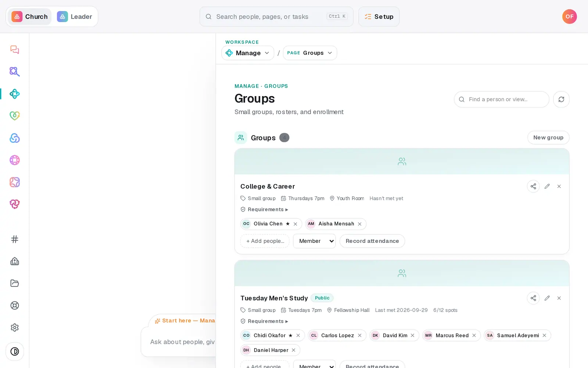Open the Setup menu

[x=379, y=17]
